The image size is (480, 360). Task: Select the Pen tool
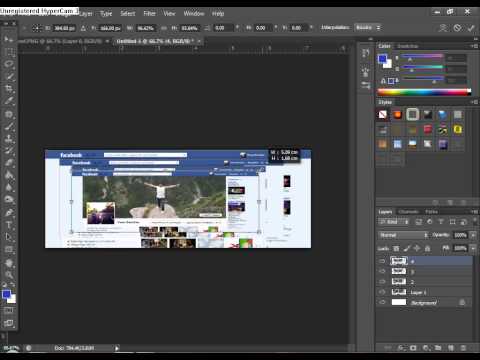pos(9,212)
